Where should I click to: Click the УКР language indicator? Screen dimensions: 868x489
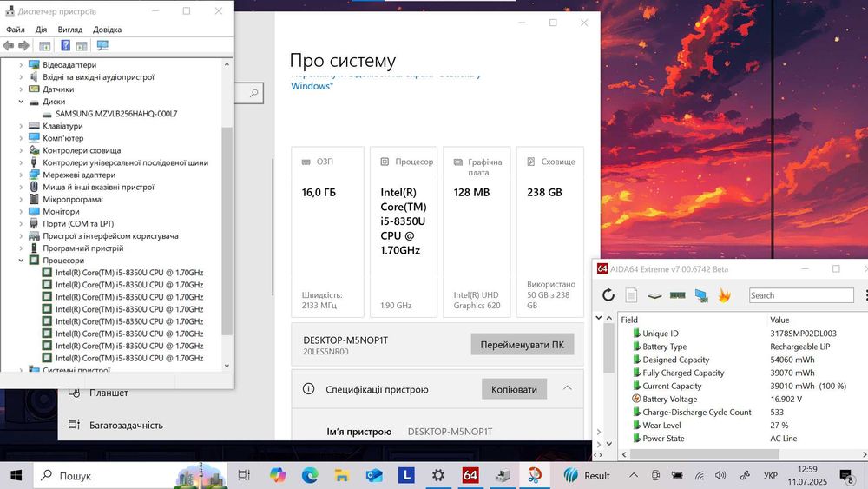pyautogui.click(x=771, y=476)
